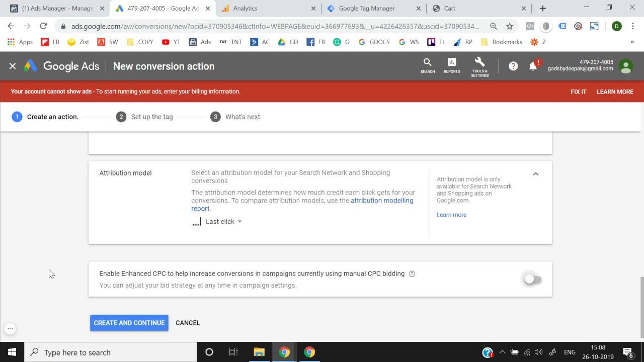The height and width of the screenshot is (362, 644).
Task: Click the page vertical scrollbar
Action: (641, 307)
